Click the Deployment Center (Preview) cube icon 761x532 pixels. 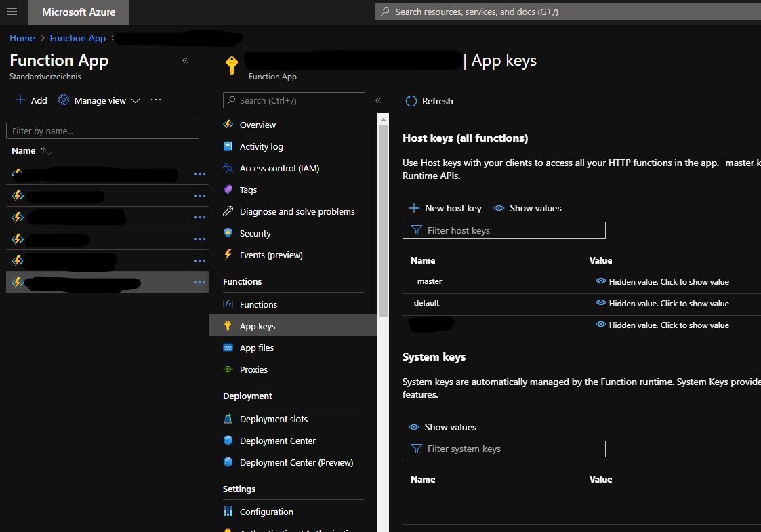(x=228, y=462)
